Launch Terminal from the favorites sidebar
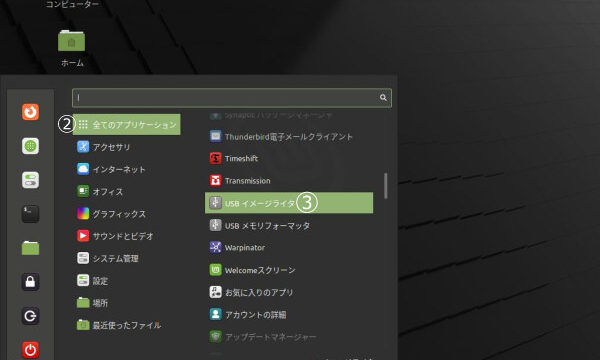 coord(30,213)
